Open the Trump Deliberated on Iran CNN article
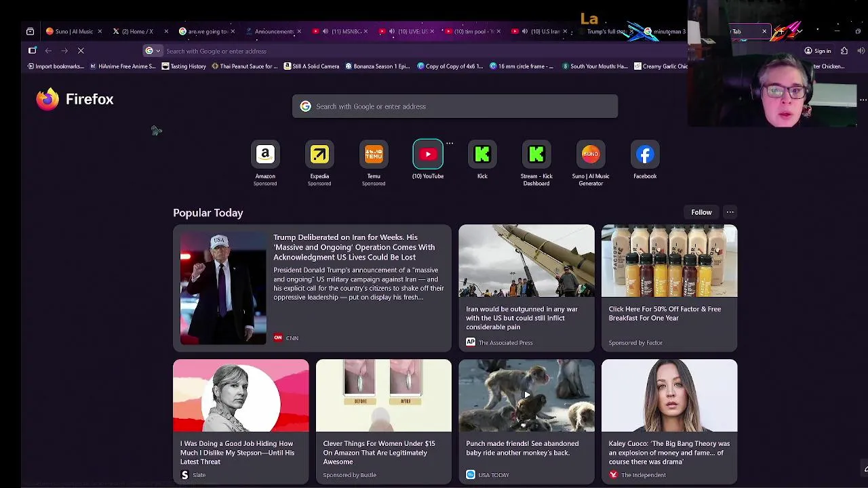Image resolution: width=868 pixels, height=488 pixels. [x=312, y=288]
